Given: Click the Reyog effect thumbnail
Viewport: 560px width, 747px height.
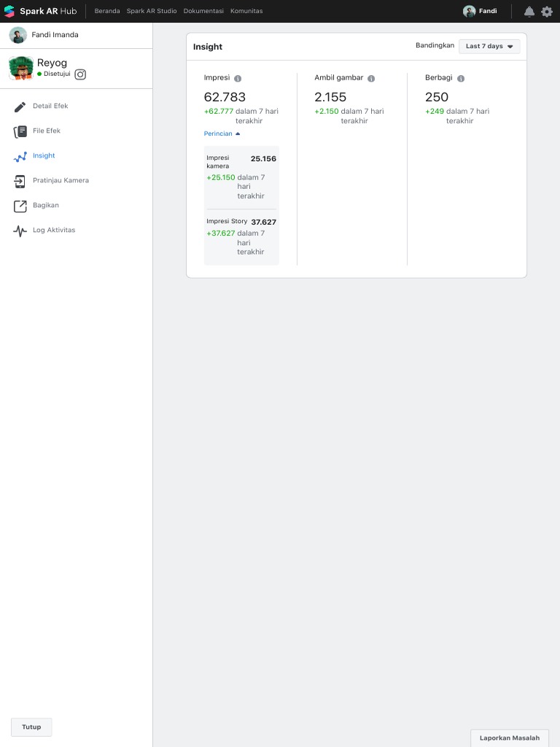Looking at the screenshot, I should point(20,68).
